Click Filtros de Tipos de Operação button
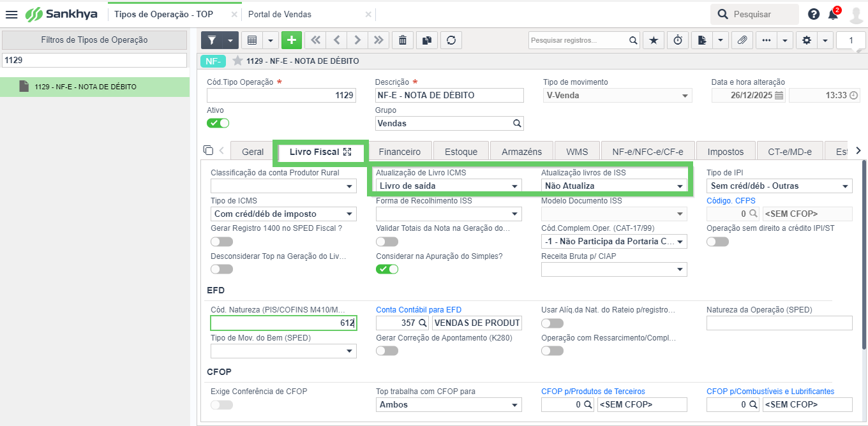 pyautogui.click(x=94, y=40)
